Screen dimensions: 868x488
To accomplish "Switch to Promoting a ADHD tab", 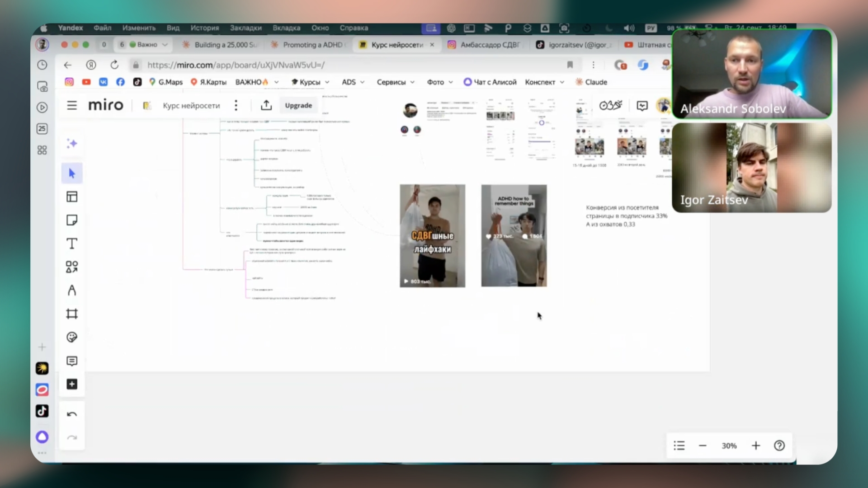I will (x=312, y=45).
